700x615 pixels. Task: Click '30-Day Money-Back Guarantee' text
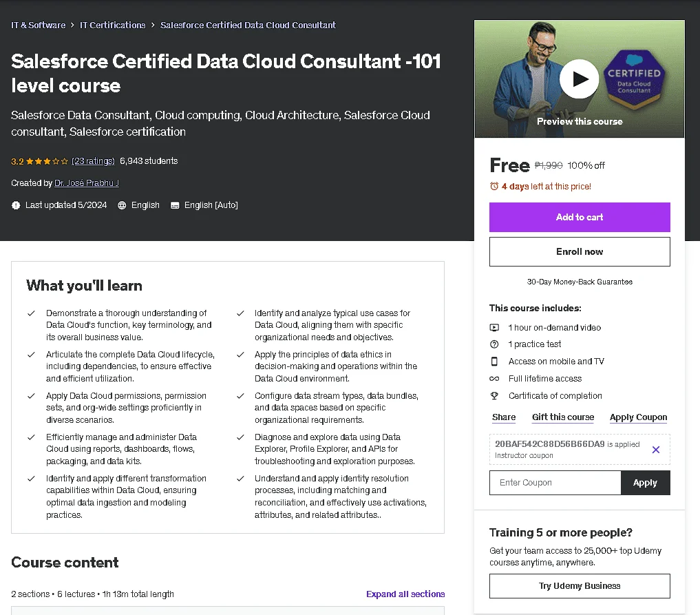(580, 282)
